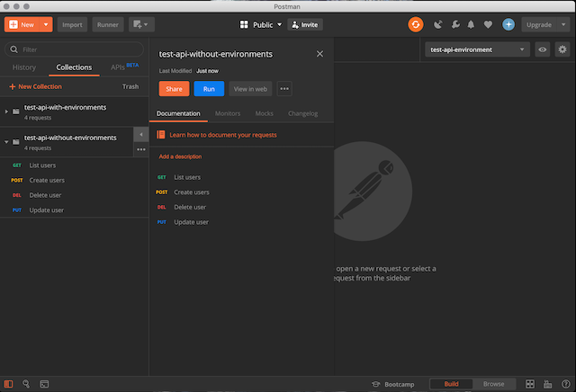Screen dimensions: 576x392
Task: Open environment quick look eye icon
Action: tap(542, 49)
